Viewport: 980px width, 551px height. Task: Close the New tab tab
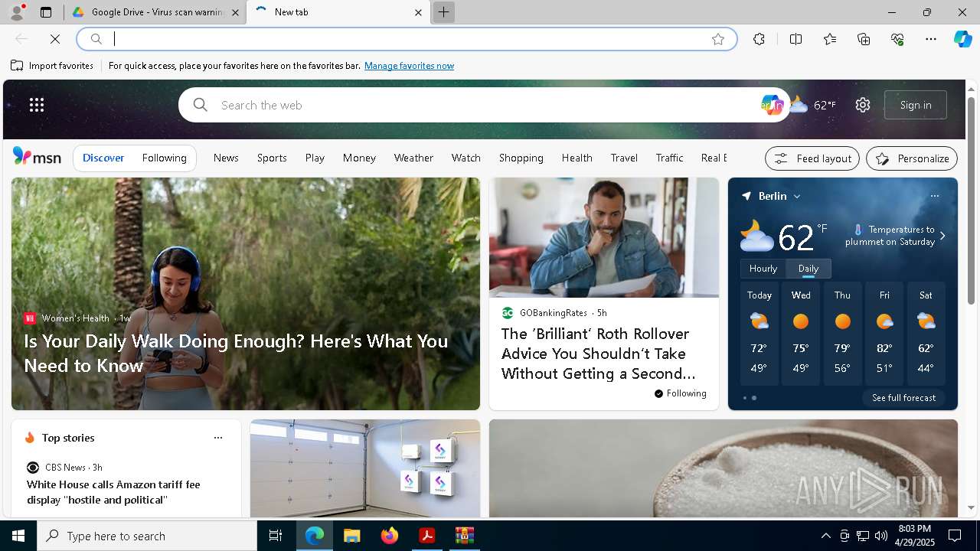tap(418, 12)
